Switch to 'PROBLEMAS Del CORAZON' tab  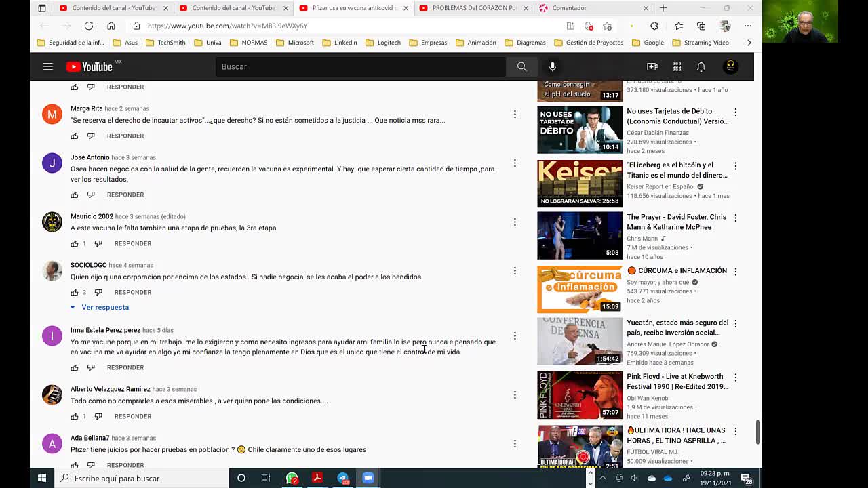click(473, 8)
